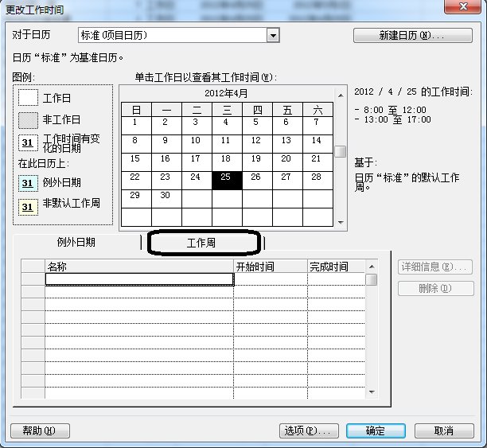The width and height of the screenshot is (487, 448).
Task: Click the 名称 column header
Action: pos(139,267)
